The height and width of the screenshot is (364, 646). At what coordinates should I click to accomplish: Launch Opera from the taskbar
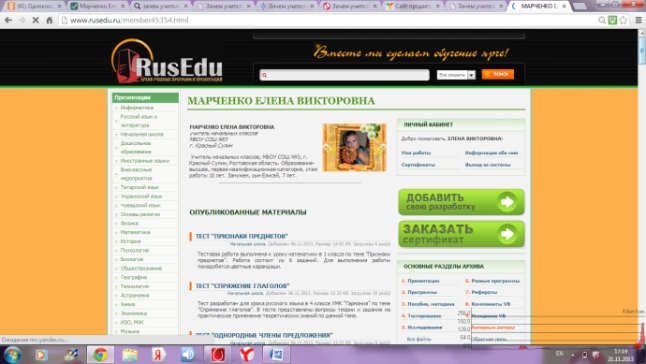click(218, 355)
